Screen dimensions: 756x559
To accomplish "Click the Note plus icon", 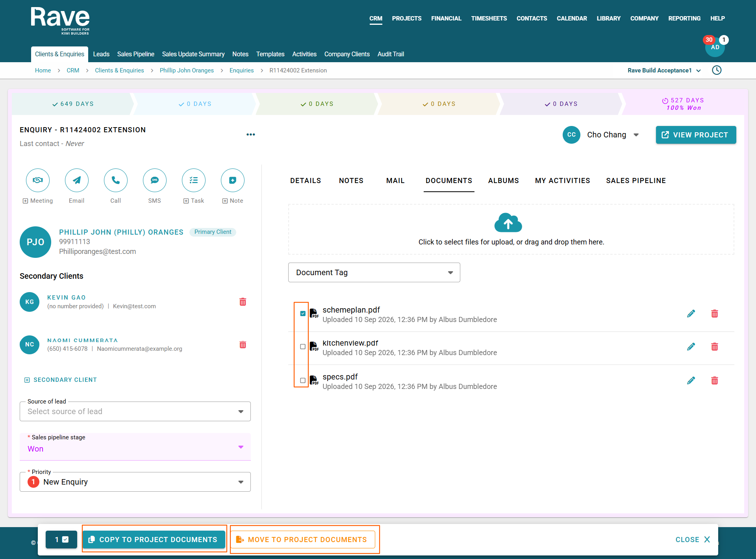I will (233, 180).
